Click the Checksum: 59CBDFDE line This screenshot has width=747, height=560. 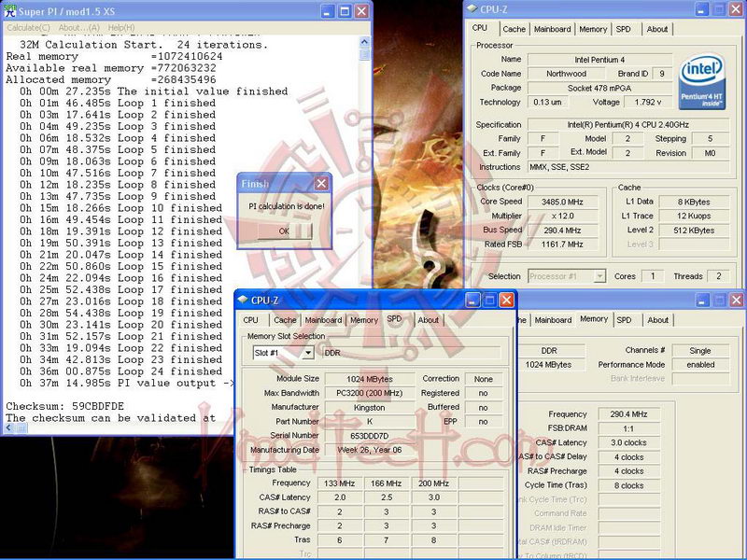(x=64, y=406)
